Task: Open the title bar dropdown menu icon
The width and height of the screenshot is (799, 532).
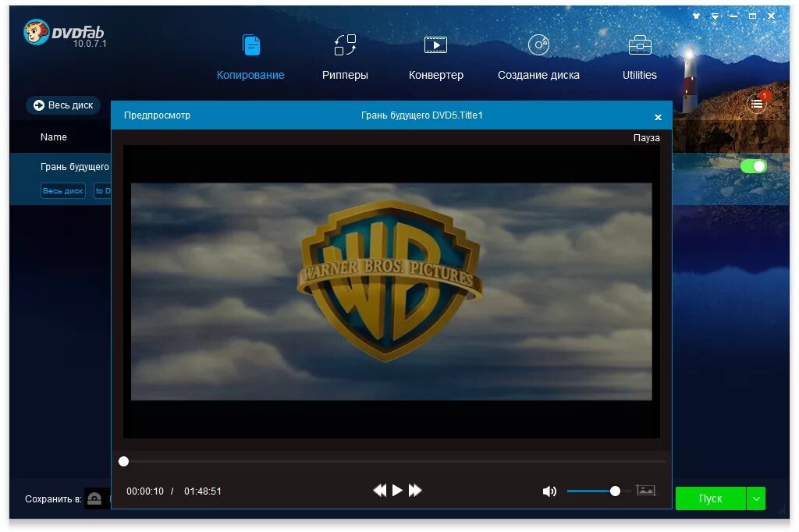Action: (x=715, y=16)
